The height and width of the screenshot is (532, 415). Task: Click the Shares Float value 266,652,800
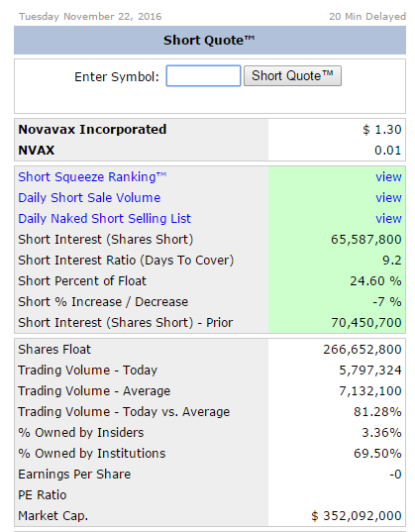click(363, 350)
